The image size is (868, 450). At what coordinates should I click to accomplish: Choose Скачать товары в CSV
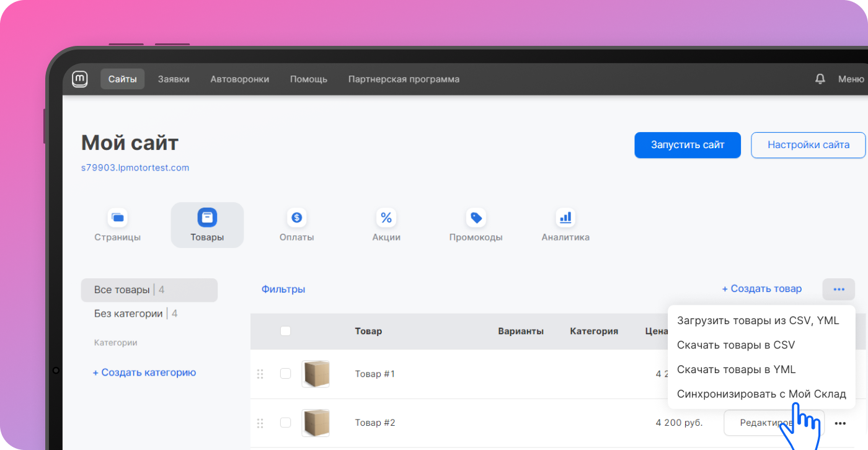(x=736, y=345)
